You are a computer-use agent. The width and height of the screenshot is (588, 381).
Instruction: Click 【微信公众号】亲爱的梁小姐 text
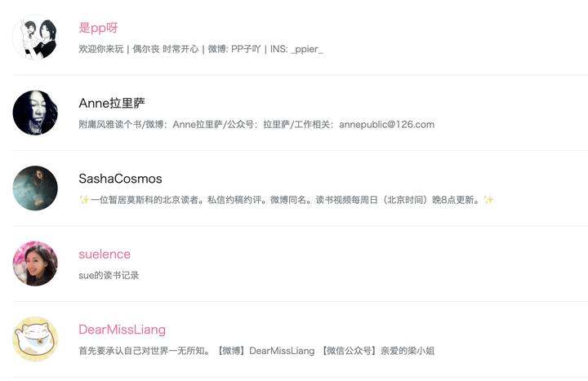378,351
